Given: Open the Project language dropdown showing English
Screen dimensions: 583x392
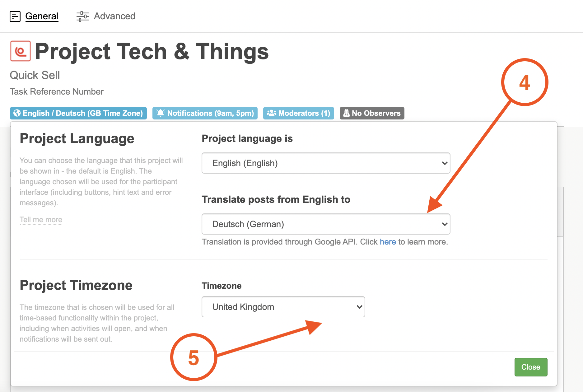Looking at the screenshot, I should (326, 163).
